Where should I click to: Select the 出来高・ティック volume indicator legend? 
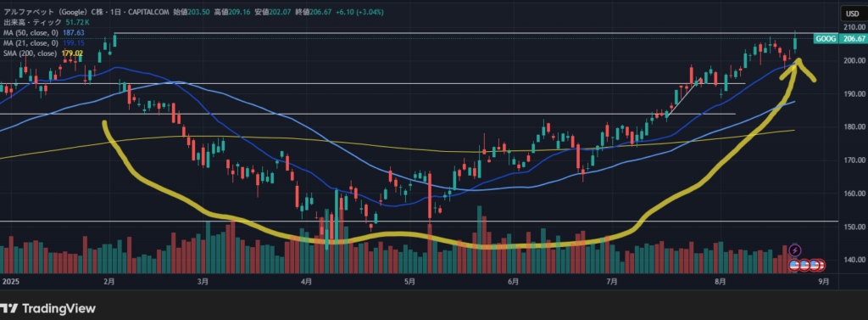click(x=32, y=22)
